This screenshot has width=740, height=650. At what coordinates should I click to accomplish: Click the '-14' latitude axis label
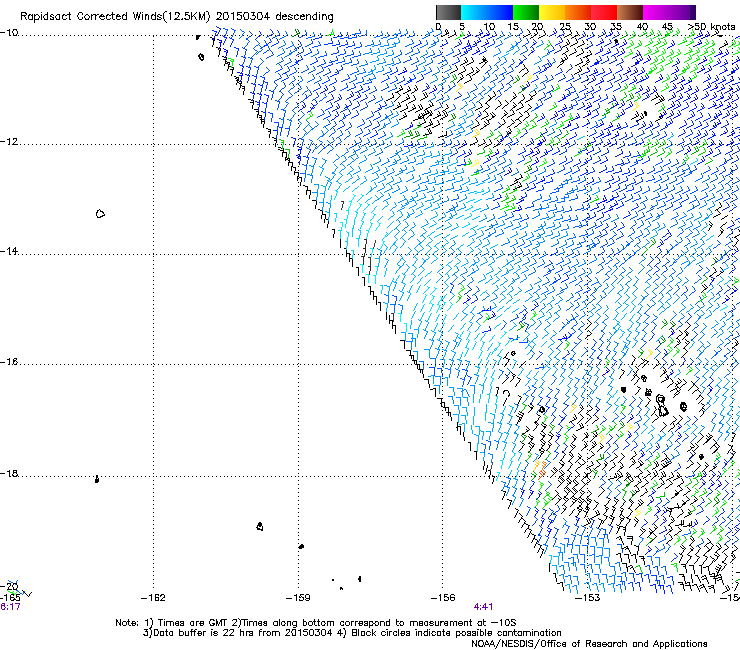(9, 251)
